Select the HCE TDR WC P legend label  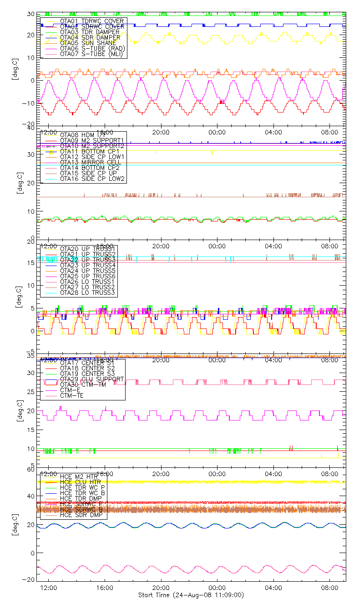(x=82, y=487)
